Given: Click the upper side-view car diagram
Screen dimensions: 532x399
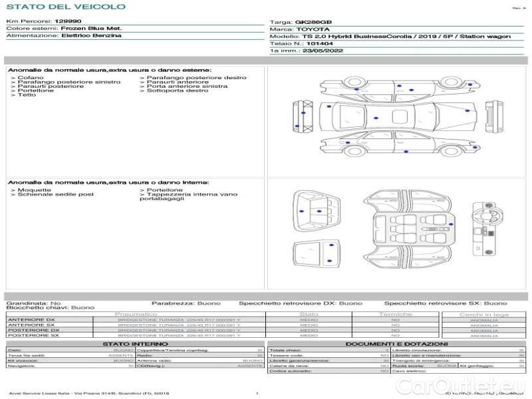Looking at the screenshot, I should [400, 89].
